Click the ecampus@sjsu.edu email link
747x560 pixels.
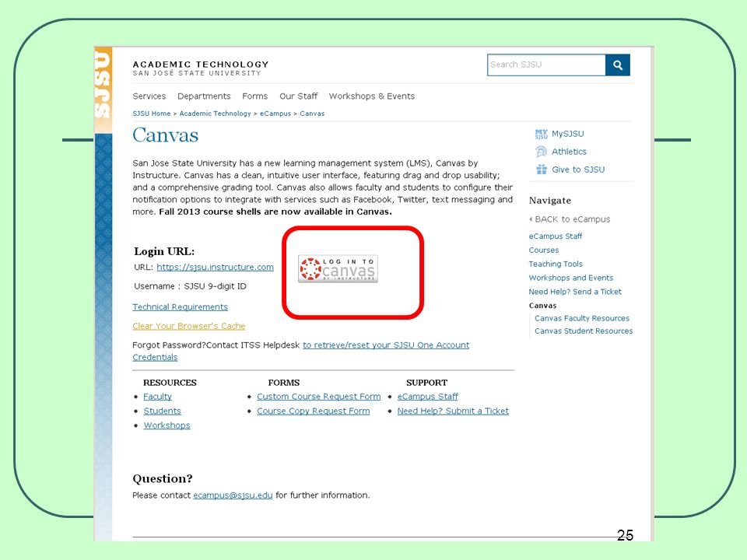click(x=233, y=495)
